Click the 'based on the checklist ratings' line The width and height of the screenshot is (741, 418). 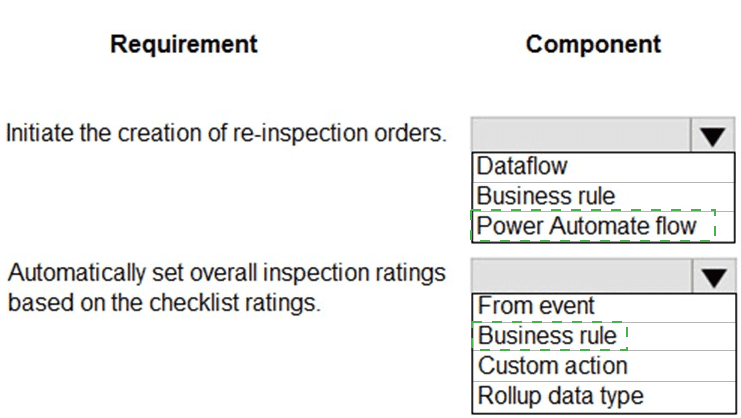(x=164, y=303)
